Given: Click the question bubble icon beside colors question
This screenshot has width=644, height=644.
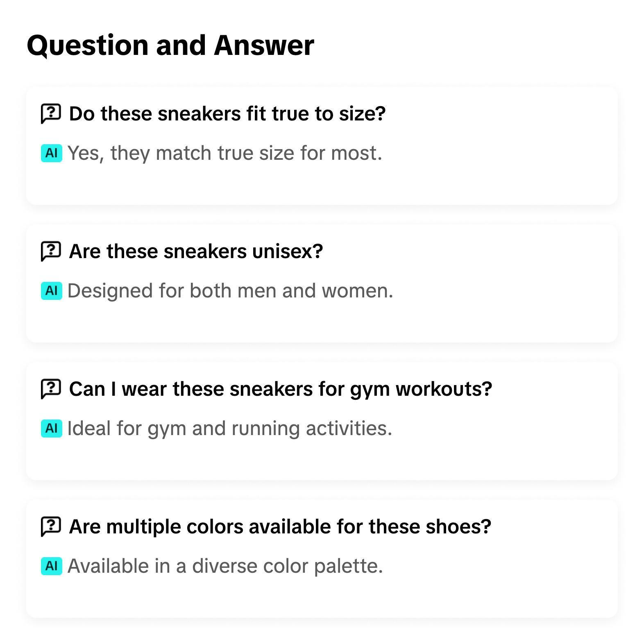Looking at the screenshot, I should [50, 526].
